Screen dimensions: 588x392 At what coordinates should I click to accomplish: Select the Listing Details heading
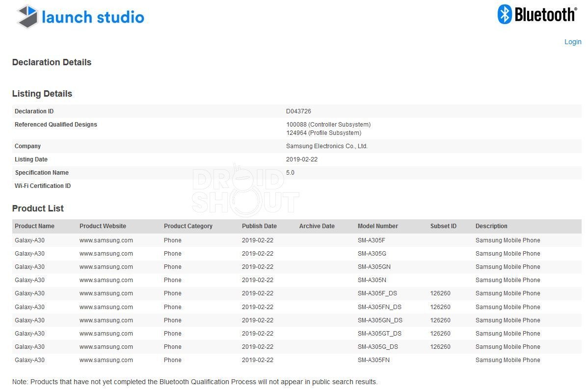coord(42,94)
